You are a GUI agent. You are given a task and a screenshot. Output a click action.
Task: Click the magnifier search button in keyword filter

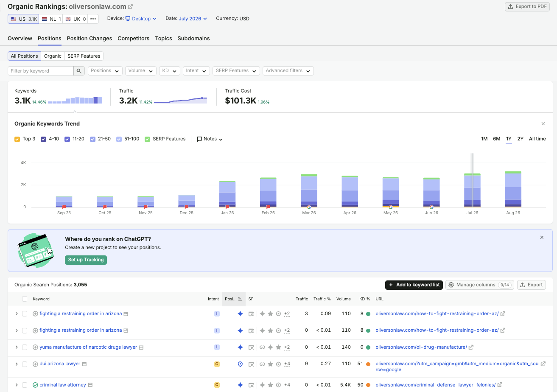[79, 71]
